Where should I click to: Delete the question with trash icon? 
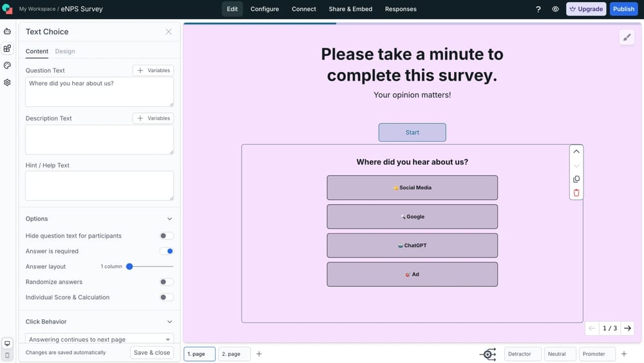point(576,192)
